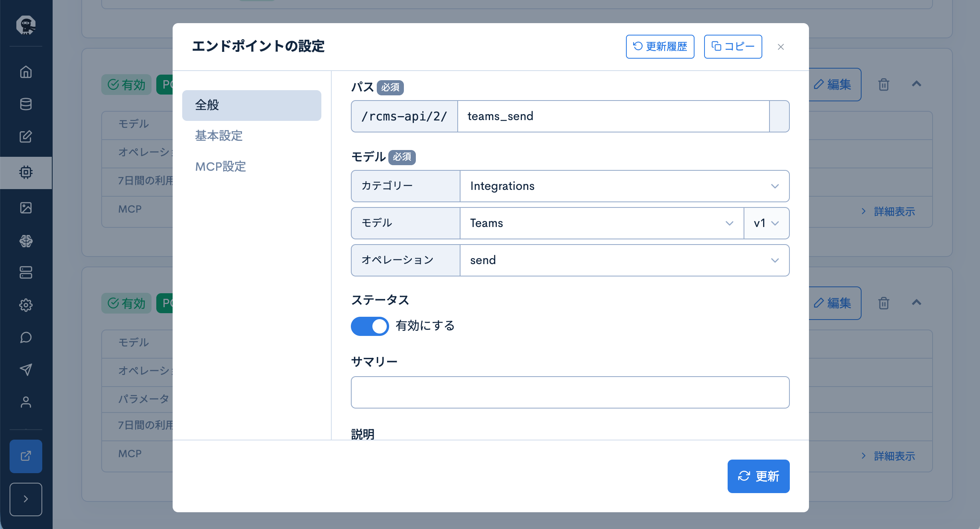980x529 pixels.
Task: Open the server stack icon in sidebar
Action: coord(26,272)
